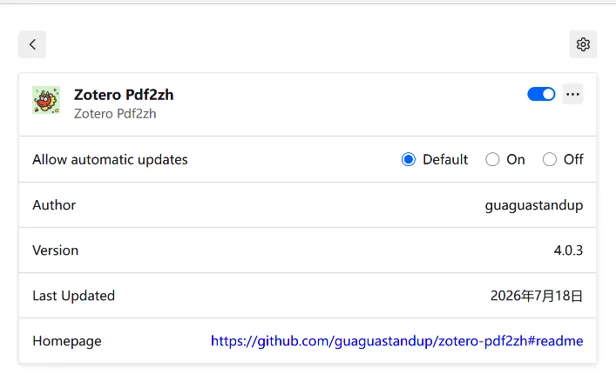The height and width of the screenshot is (387, 616).
Task: Click the gray Zotero Pdf2zh subtitle text
Action: (115, 114)
